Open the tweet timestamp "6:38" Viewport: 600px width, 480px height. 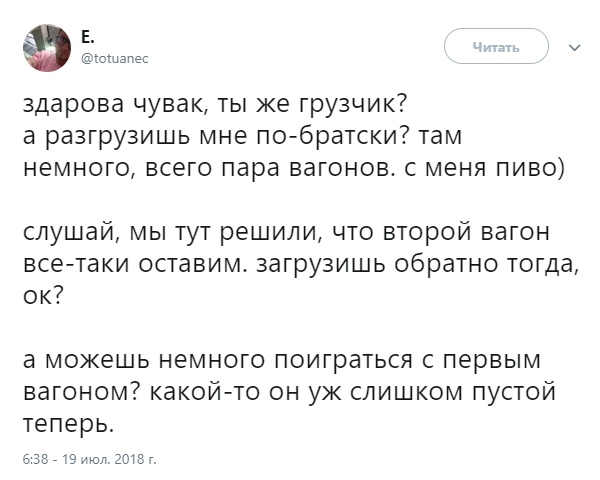pos(38,461)
